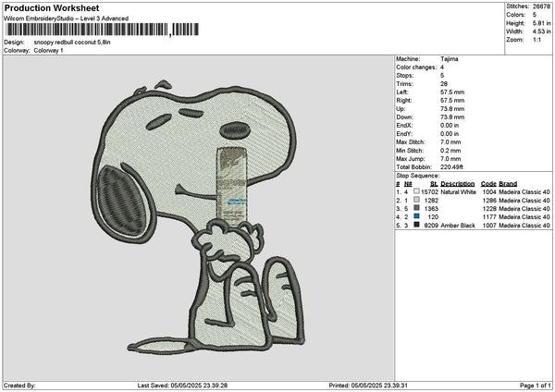Click the barcode at the top
The width and height of the screenshot is (555, 392).
(103, 30)
